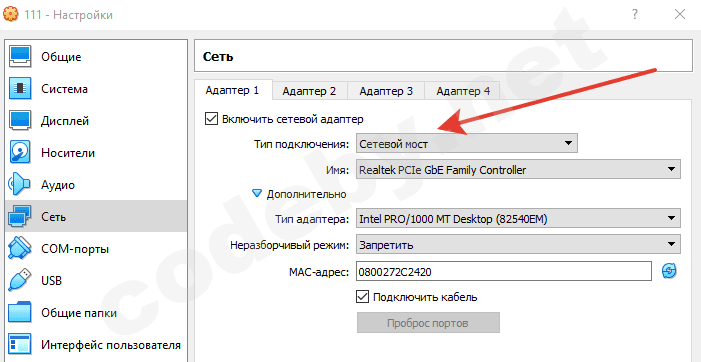Toggle the Включить сетевой адаптер checkbox
Image resolution: width=701 pixels, height=362 pixels.
point(210,119)
